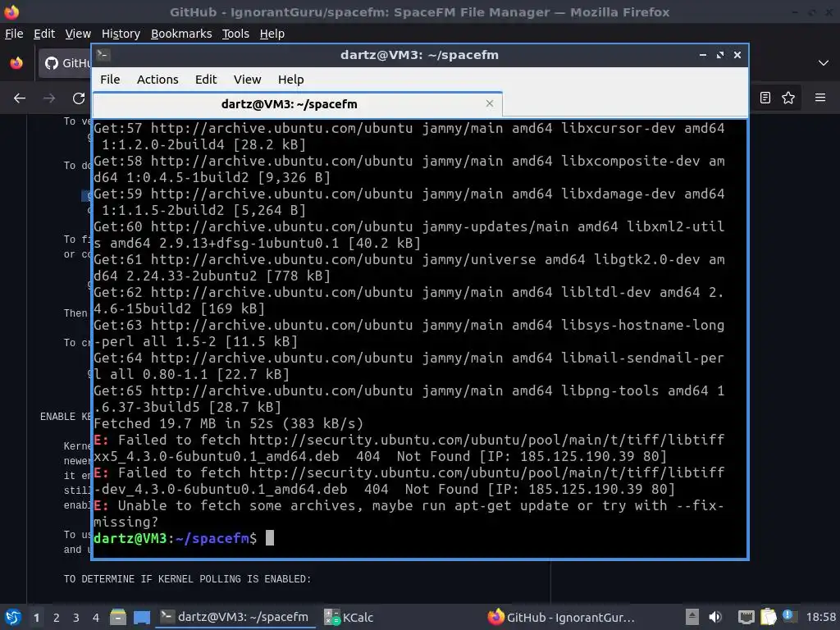
Task: Open the network status tray icon
Action: tap(746, 617)
